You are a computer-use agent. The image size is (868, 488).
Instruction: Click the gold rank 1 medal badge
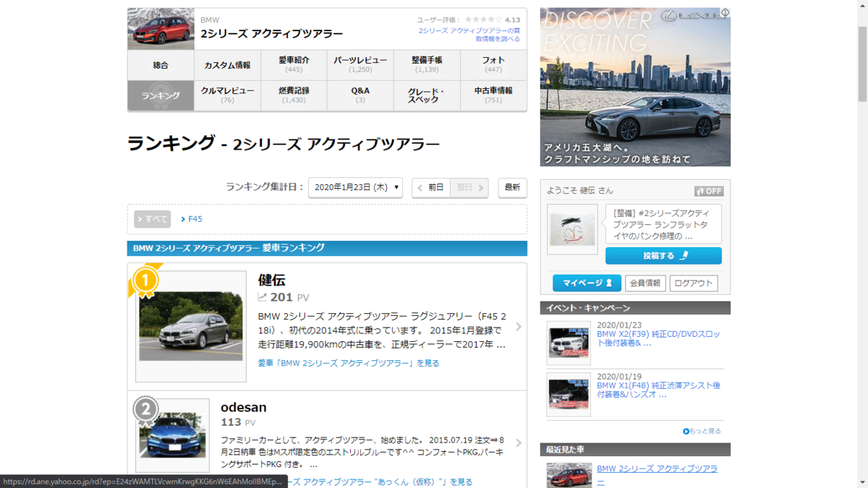[145, 281]
